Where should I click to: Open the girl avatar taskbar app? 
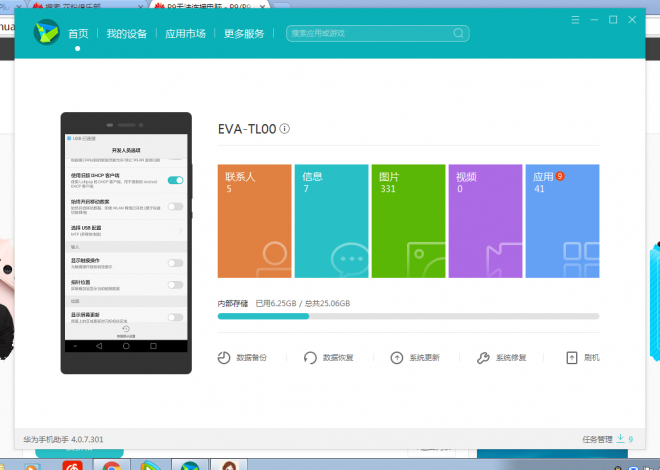coord(229,465)
